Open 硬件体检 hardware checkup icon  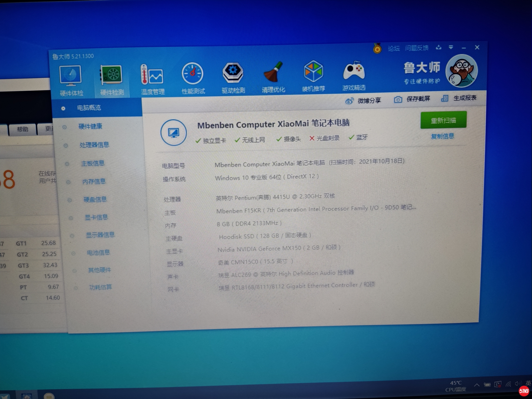[71, 80]
